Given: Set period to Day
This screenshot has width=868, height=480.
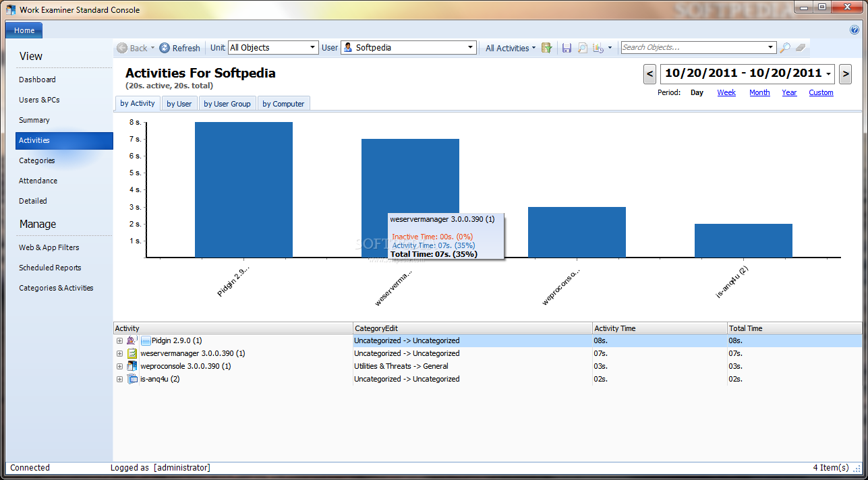Looking at the screenshot, I should point(697,93).
